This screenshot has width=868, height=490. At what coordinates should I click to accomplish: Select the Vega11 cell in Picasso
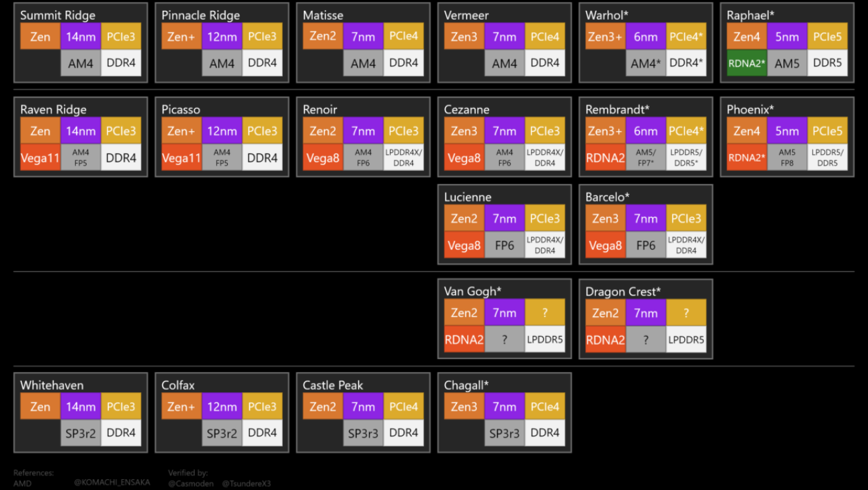click(x=181, y=157)
